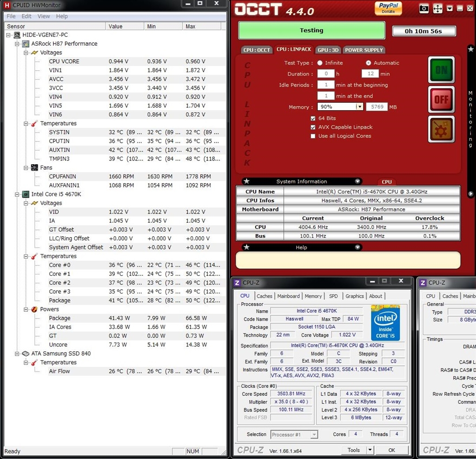Click the Fans category fan icon
This screenshot has width=476, height=459.
click(x=34, y=168)
